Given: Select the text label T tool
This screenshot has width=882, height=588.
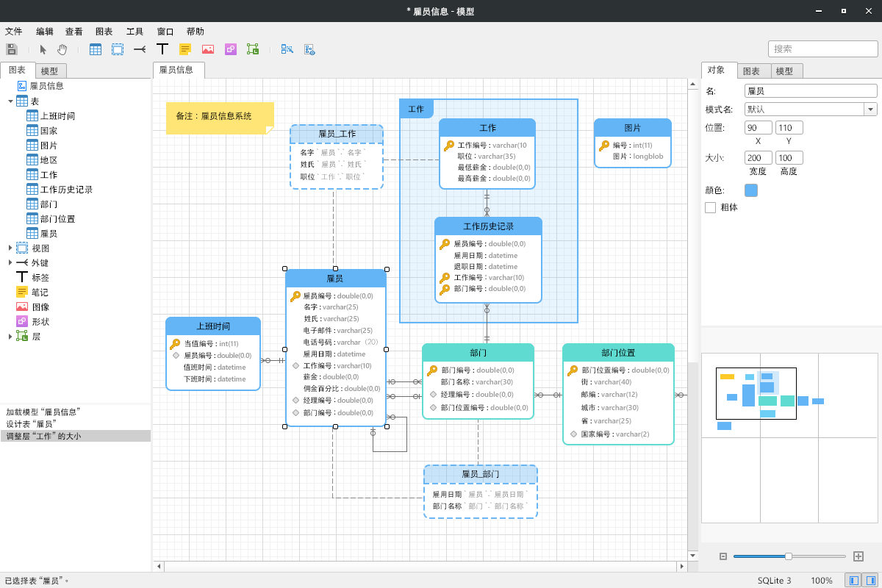Looking at the screenshot, I should coord(162,49).
